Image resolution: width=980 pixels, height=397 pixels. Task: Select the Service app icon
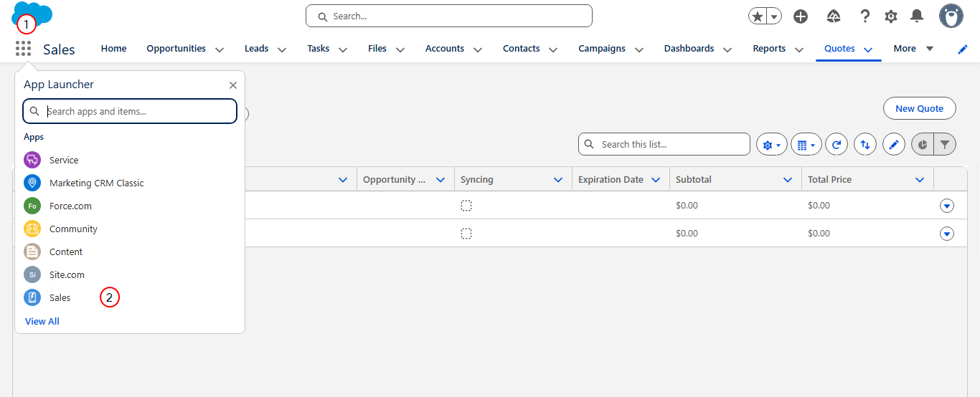(x=32, y=160)
